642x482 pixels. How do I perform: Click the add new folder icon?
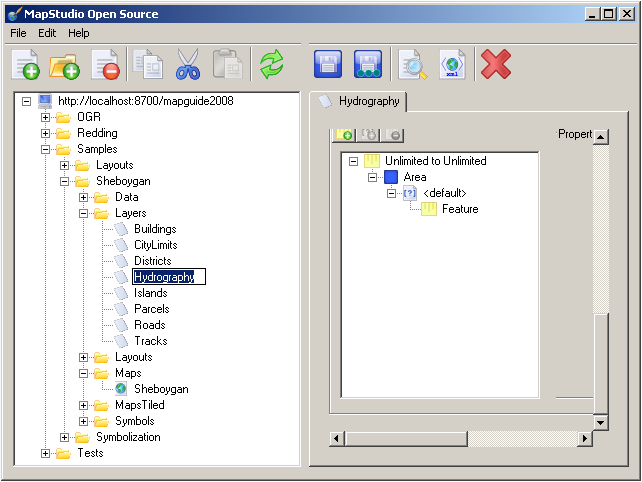tap(64, 65)
